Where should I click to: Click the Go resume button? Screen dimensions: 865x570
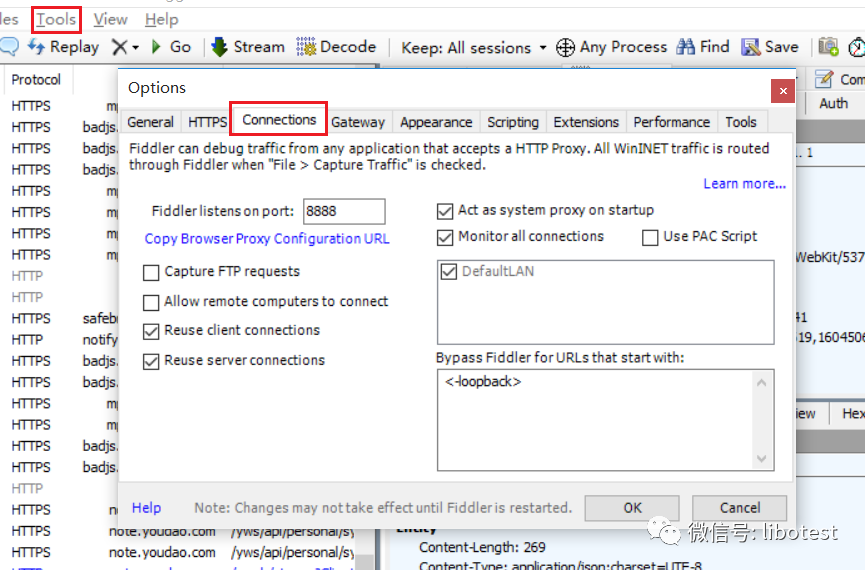pos(172,47)
